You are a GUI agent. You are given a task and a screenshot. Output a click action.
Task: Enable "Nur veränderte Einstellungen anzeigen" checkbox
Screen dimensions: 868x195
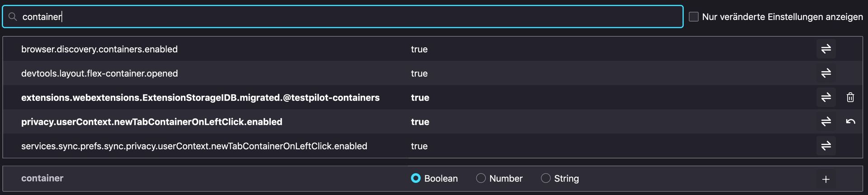pyautogui.click(x=693, y=17)
